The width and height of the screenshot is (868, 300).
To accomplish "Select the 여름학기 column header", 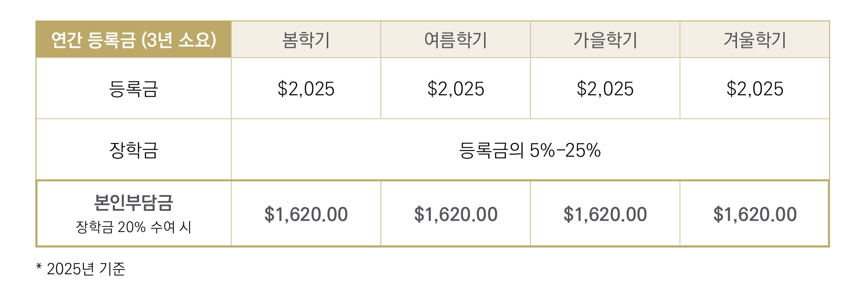I will [456, 40].
